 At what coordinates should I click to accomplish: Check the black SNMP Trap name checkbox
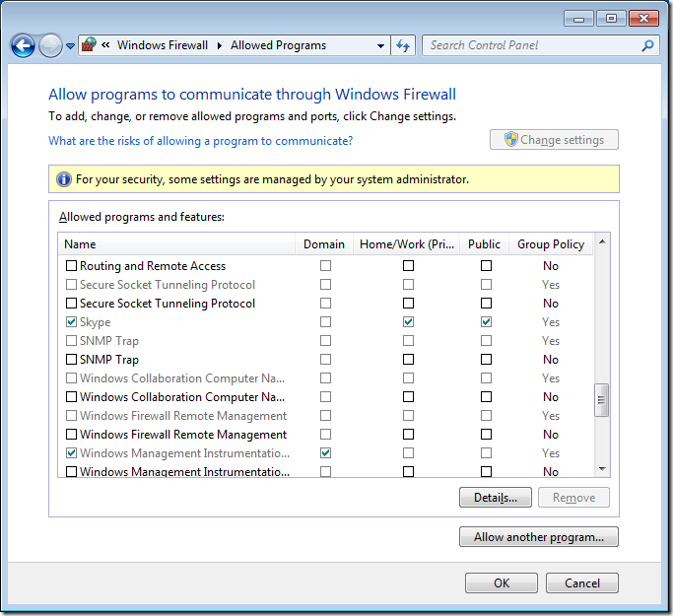(x=71, y=360)
